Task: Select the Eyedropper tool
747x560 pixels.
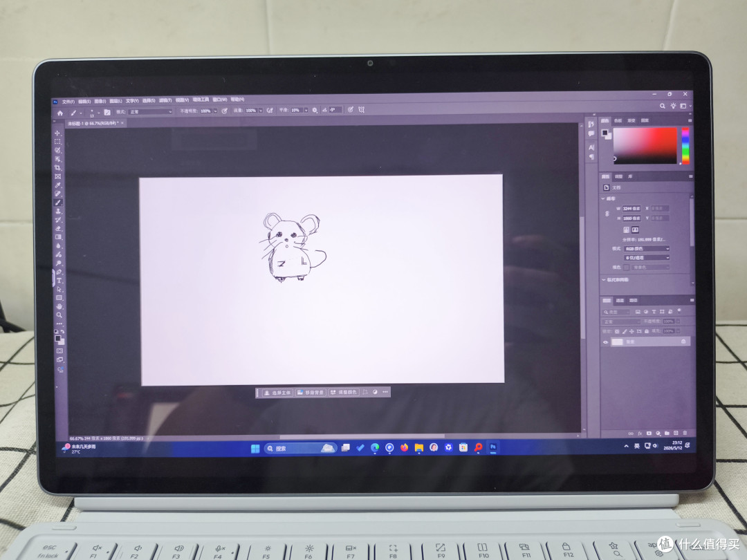Action: point(57,185)
